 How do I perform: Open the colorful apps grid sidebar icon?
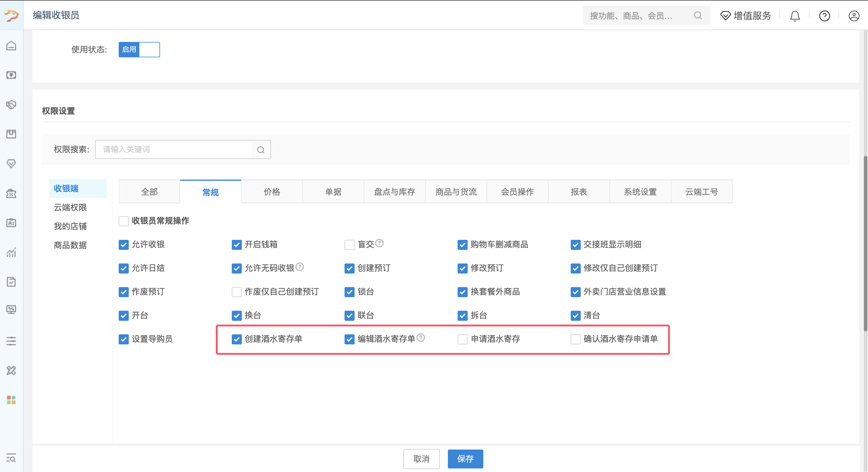tap(11, 400)
